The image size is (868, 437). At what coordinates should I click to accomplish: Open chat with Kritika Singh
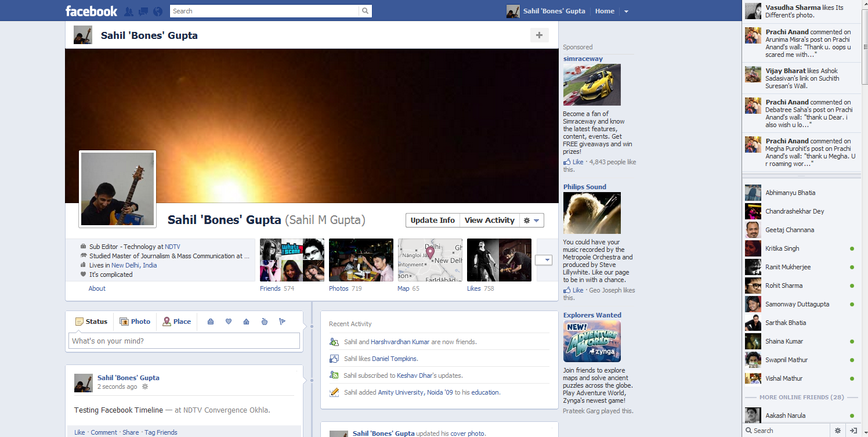801,248
